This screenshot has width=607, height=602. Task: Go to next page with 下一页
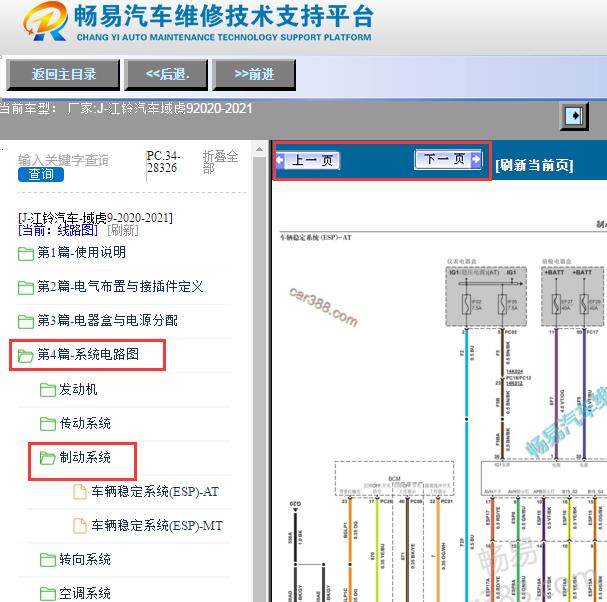[x=448, y=159]
